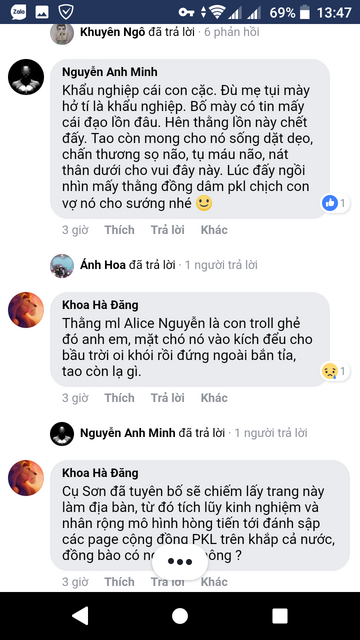This screenshot has height=640, width=360.
Task: Open the Khoa Hà Đăng name link on Cụ Sơn comment
Action: 100,473
